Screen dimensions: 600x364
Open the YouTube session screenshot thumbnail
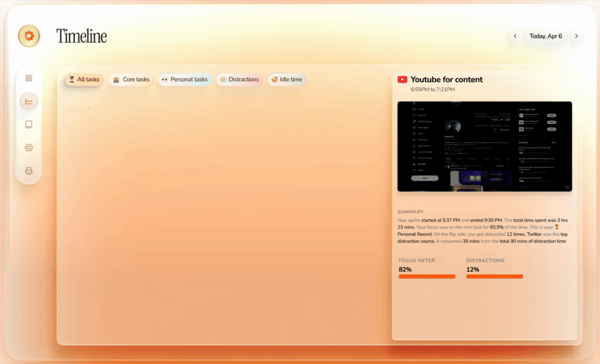(x=484, y=146)
